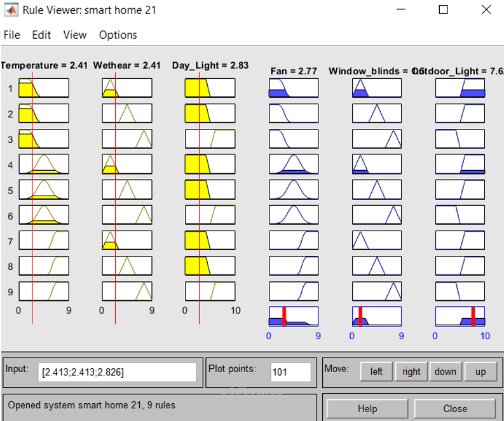Click rule 4 Temperature membership plot
504x421 pixels.
tap(44, 164)
